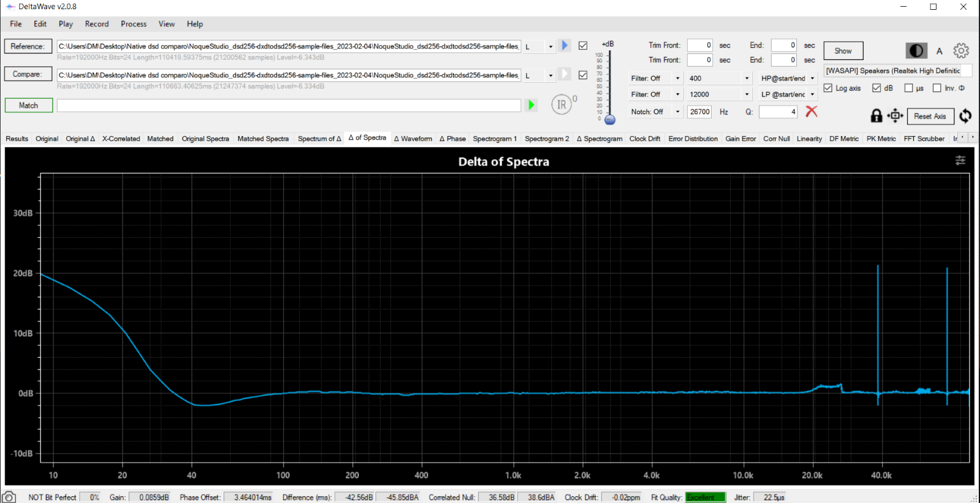This screenshot has height=503, width=980.
Task: Click the Reference: button
Action: (28, 46)
